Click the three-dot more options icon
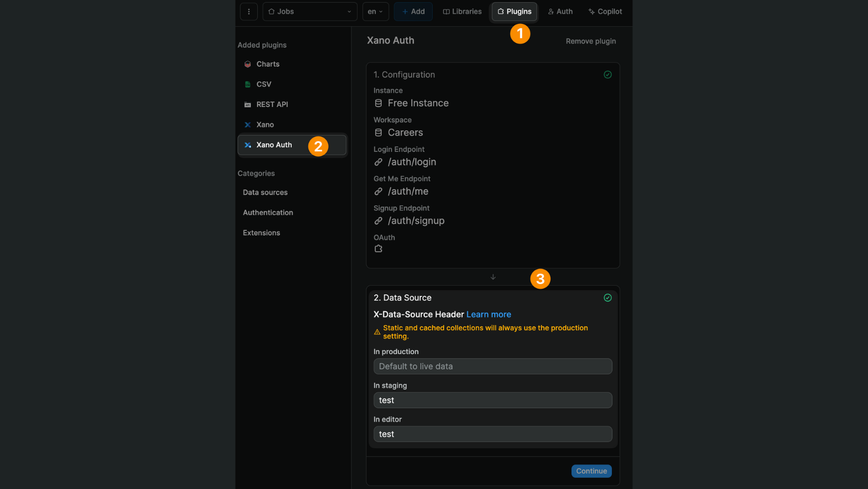Image resolution: width=868 pixels, height=489 pixels. click(x=249, y=11)
